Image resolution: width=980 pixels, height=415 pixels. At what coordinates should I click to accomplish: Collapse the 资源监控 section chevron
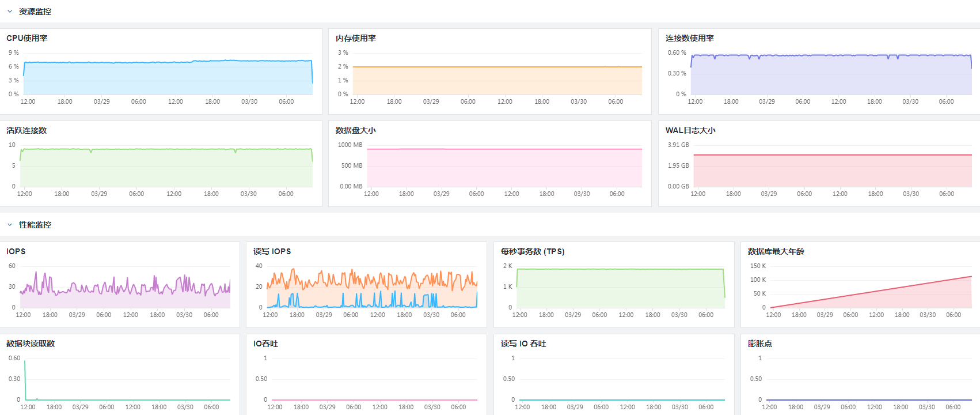10,12
